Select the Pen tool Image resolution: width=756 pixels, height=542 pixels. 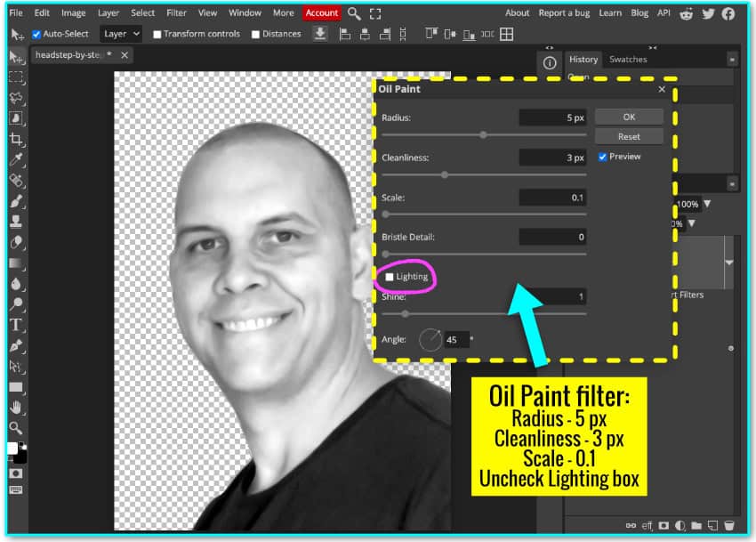pos(16,345)
